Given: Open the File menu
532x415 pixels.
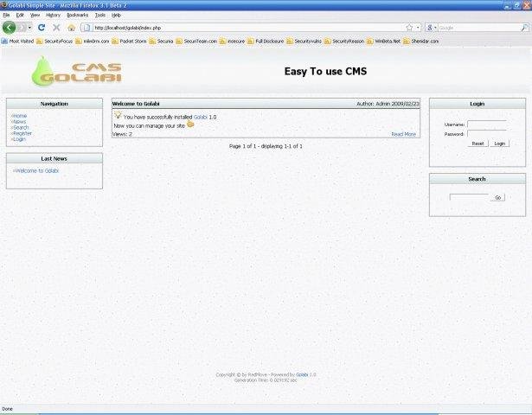Looking at the screenshot, I should (x=6, y=16).
